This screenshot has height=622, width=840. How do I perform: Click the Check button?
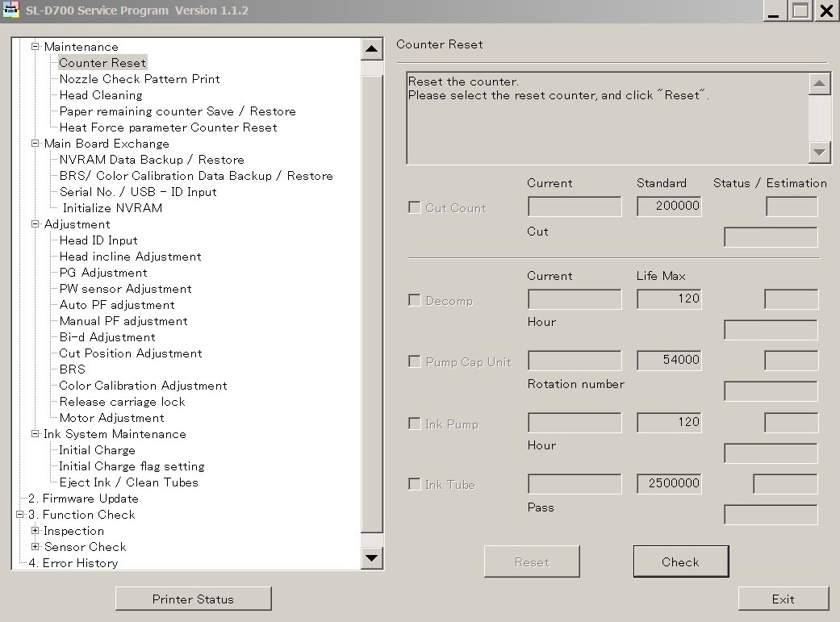tap(681, 561)
